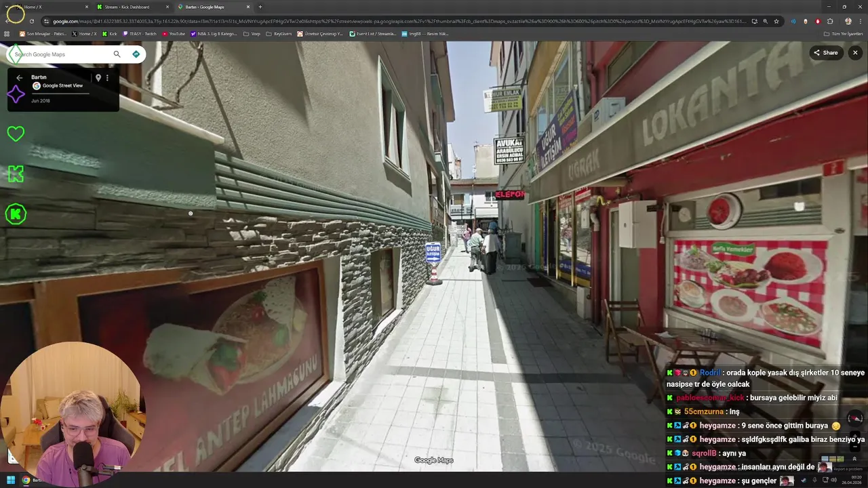Image resolution: width=868 pixels, height=488 pixels.
Task: Click the sqrollB chat username
Action: click(704, 453)
